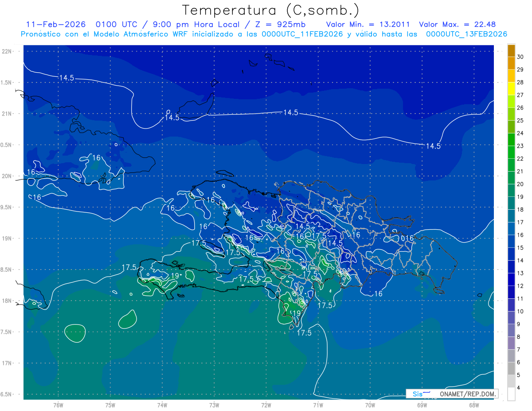
Task: Select the yellow swatch between 27 and 28
Action: point(511,89)
